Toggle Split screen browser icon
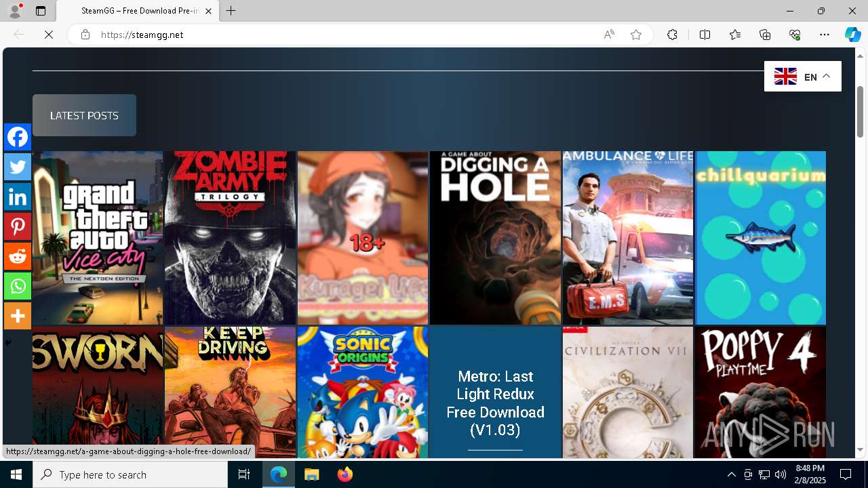This screenshot has height=488, width=868. click(x=705, y=35)
